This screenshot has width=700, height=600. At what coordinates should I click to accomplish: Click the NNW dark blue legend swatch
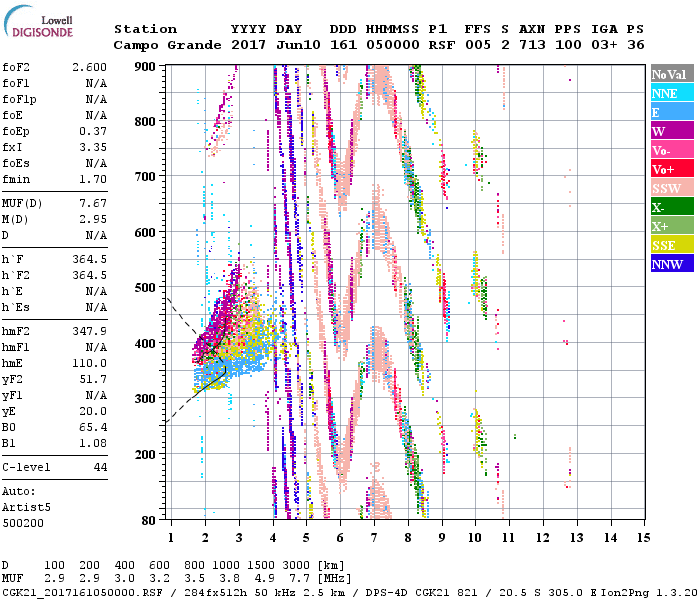pos(671,264)
